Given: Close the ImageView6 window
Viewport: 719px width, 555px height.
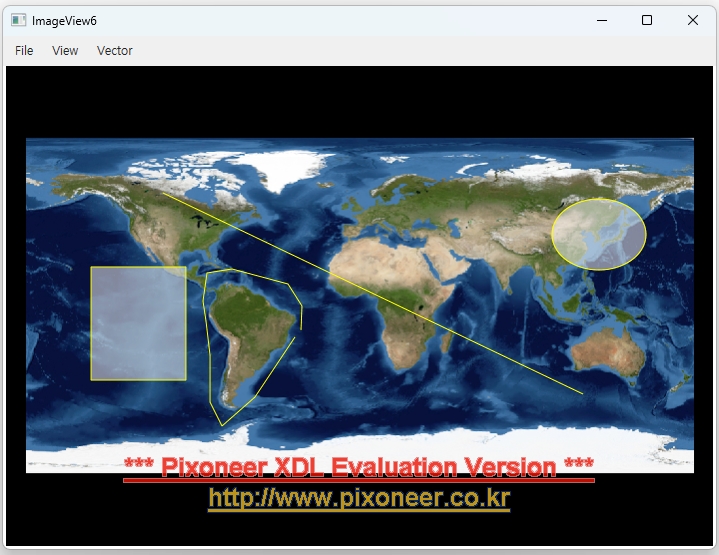Looking at the screenshot, I should pyautogui.click(x=693, y=20).
